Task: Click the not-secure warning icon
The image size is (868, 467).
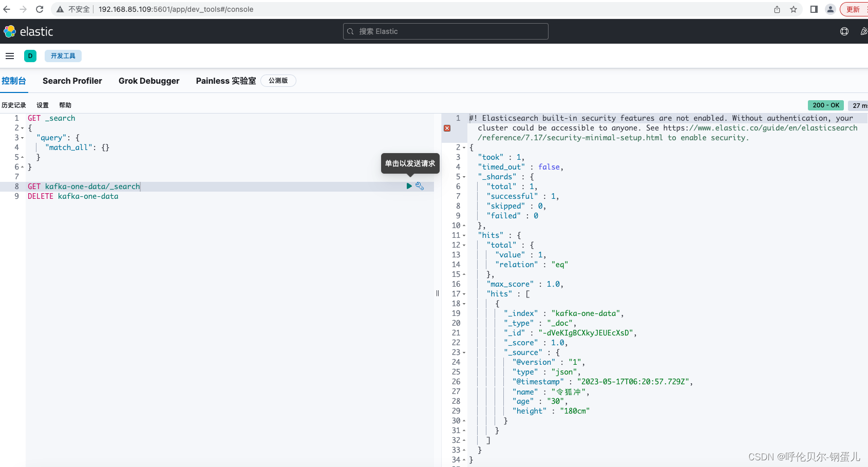Action: point(60,9)
